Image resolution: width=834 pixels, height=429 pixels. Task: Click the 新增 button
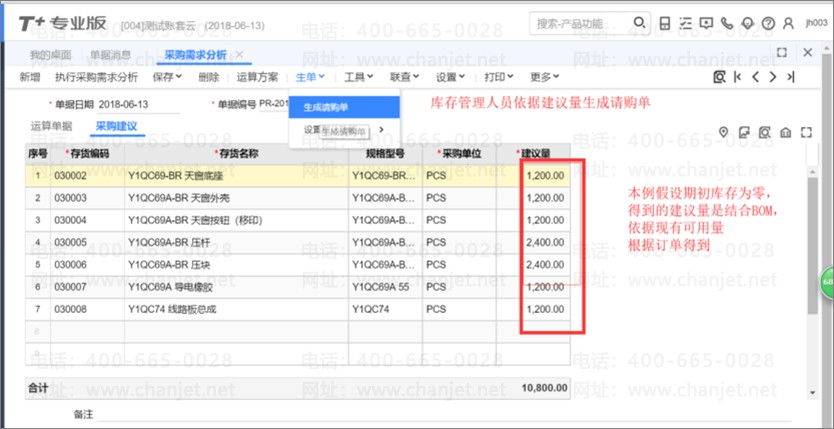click(x=30, y=77)
